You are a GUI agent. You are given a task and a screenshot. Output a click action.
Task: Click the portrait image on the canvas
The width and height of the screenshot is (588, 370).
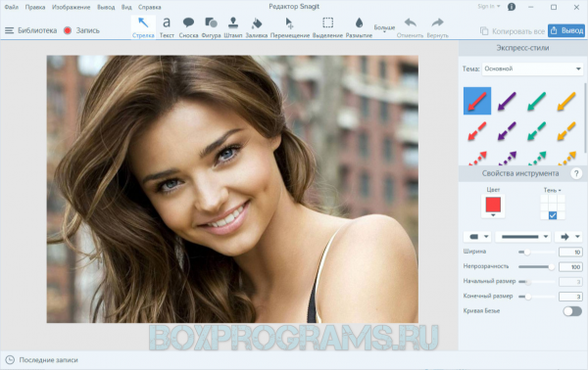(x=232, y=189)
